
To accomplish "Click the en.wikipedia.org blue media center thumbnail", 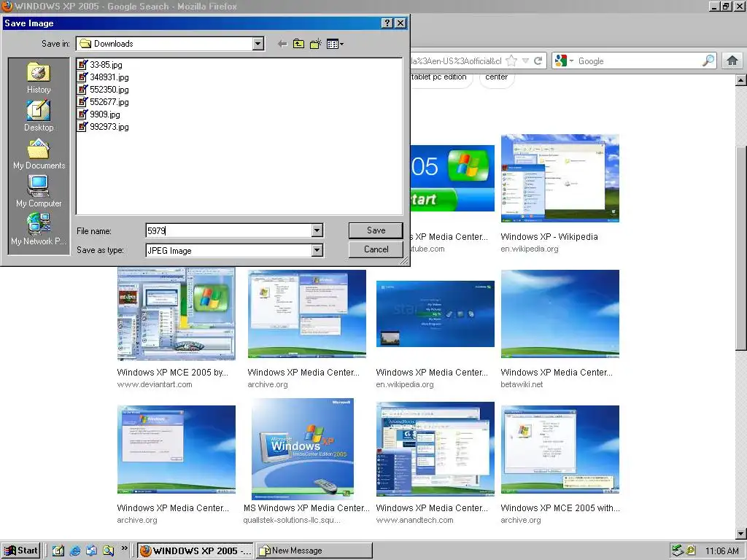I will 435,314.
